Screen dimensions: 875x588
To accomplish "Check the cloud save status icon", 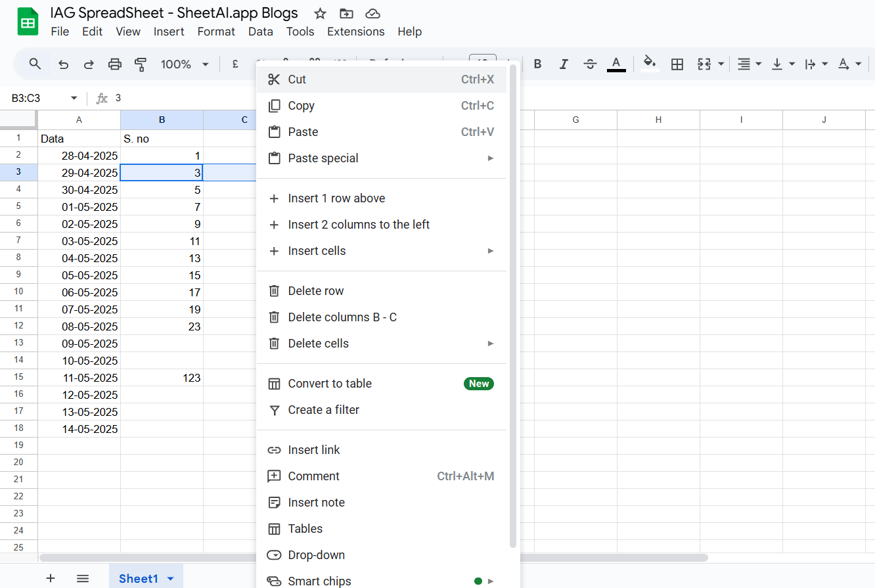I will 372,13.
